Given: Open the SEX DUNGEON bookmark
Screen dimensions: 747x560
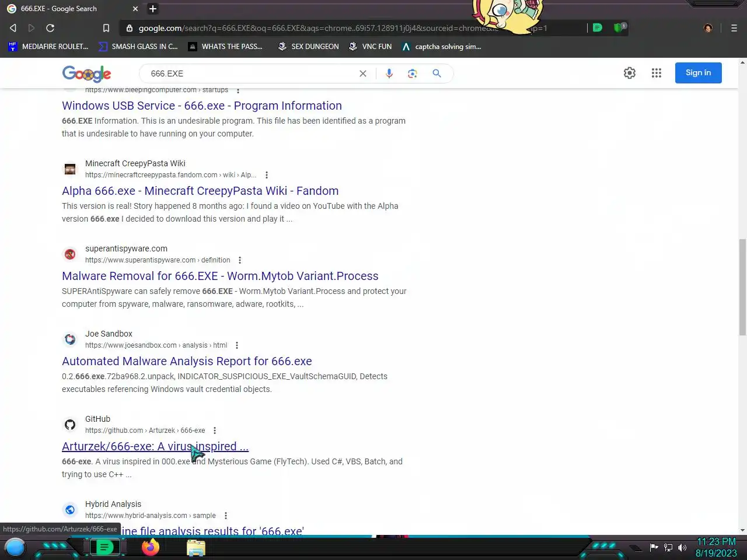Looking at the screenshot, I should [x=308, y=47].
